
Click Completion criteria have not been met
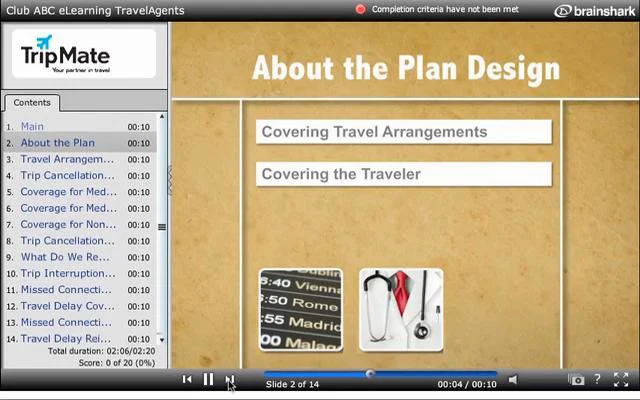click(x=445, y=9)
